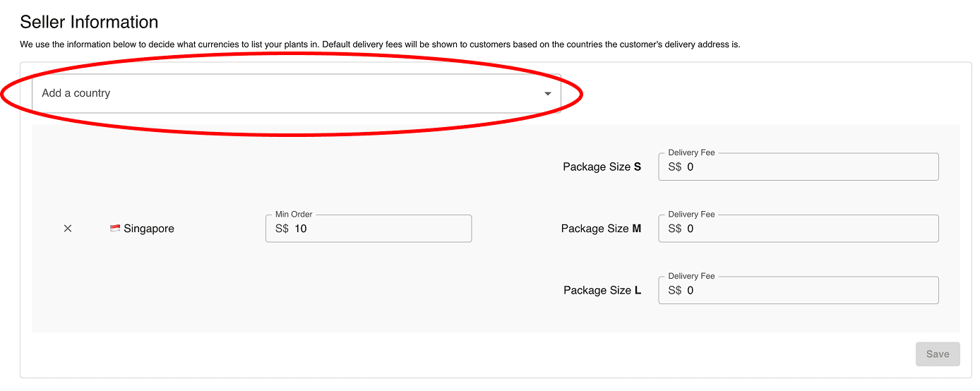Click the Singapore flag icon

pos(115,228)
